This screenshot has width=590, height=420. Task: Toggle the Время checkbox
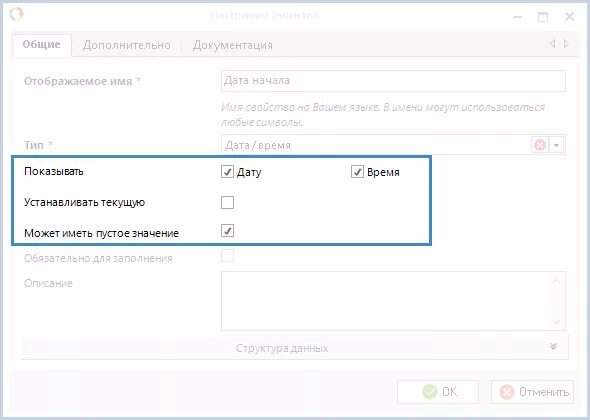pyautogui.click(x=357, y=172)
